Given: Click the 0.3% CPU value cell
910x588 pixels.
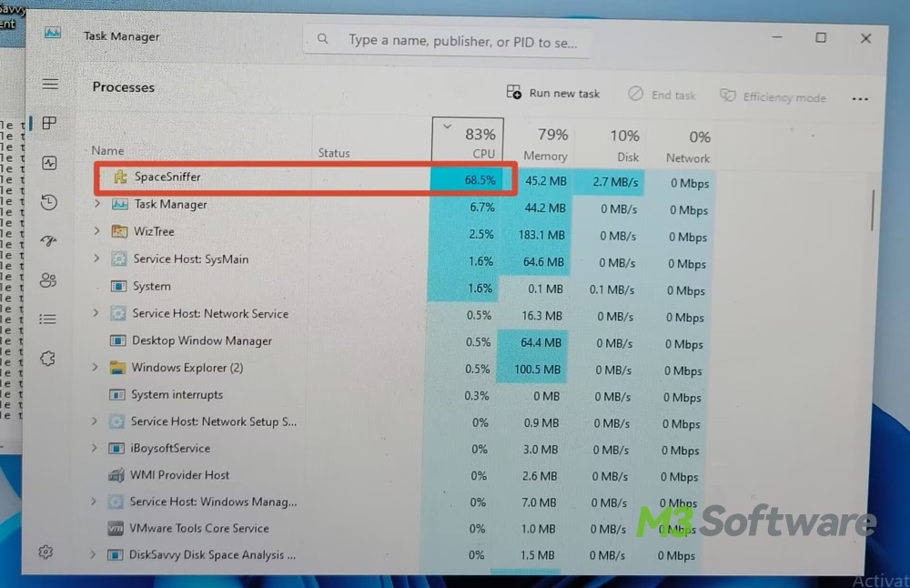Looking at the screenshot, I should coord(460,396).
